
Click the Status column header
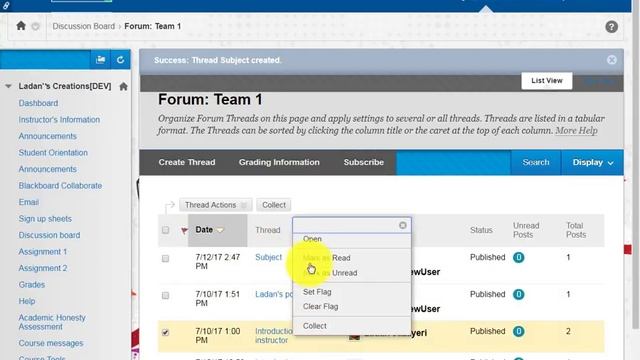[481, 230]
